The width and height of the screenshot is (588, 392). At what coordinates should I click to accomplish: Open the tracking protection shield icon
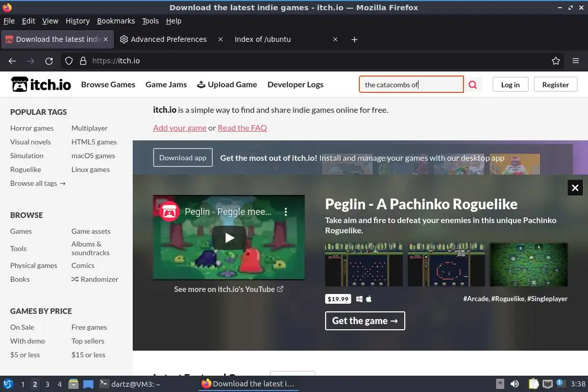68,61
